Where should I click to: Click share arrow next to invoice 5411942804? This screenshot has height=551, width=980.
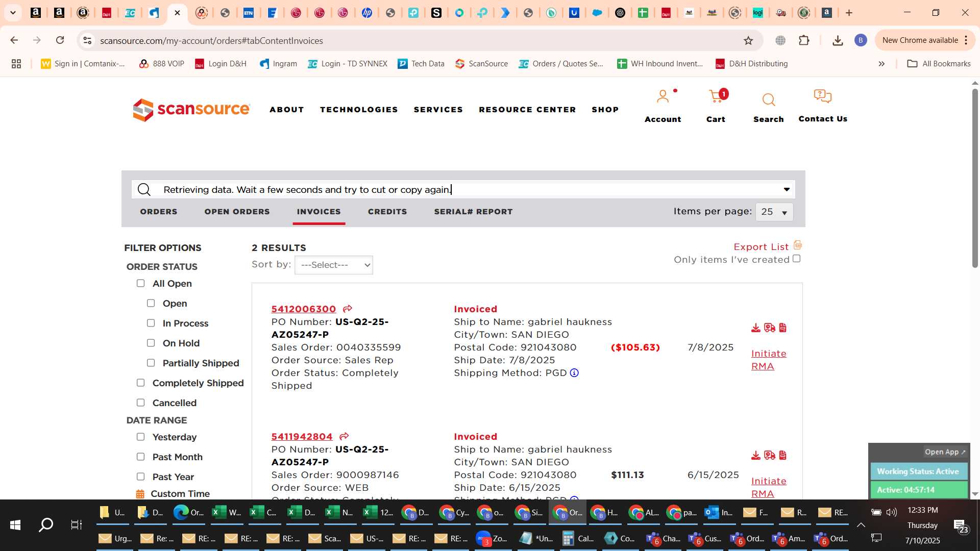(344, 436)
